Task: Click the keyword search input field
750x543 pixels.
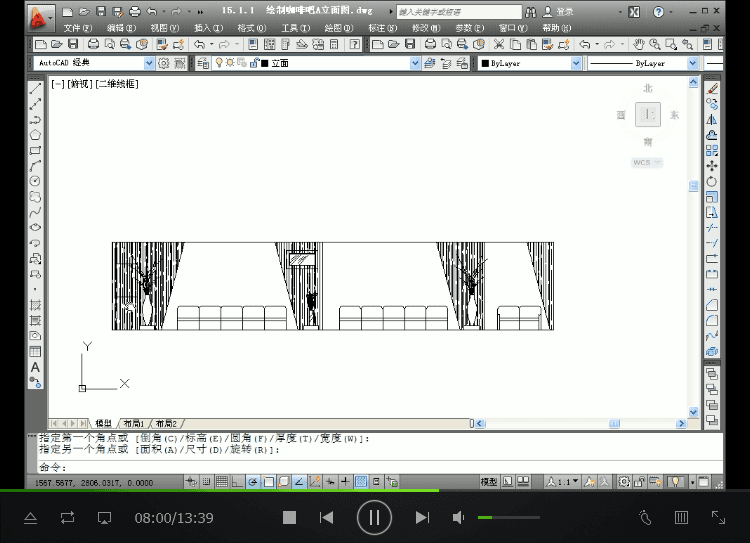Action: [x=459, y=11]
